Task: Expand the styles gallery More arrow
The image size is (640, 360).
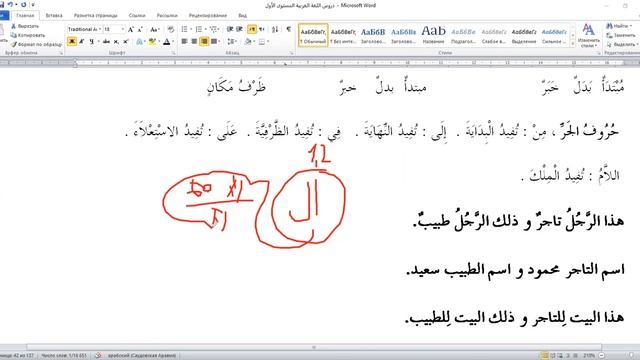Action: (573, 43)
